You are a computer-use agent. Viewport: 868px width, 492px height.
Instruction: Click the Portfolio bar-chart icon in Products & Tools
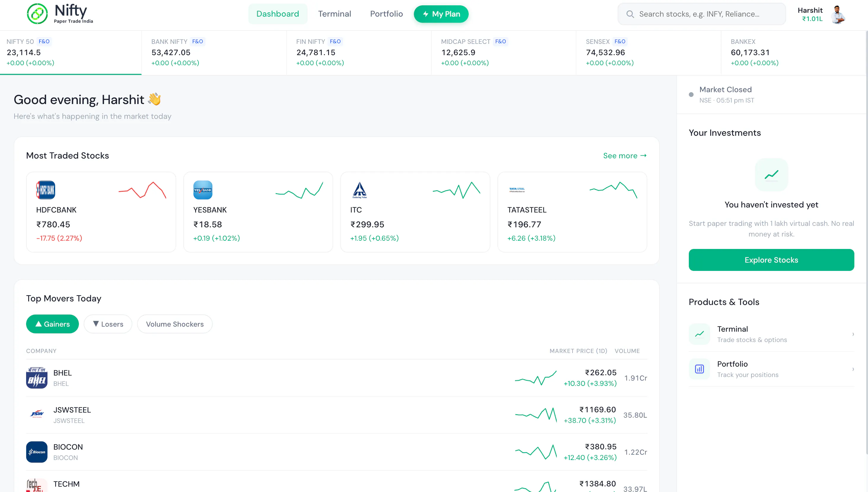pos(699,369)
